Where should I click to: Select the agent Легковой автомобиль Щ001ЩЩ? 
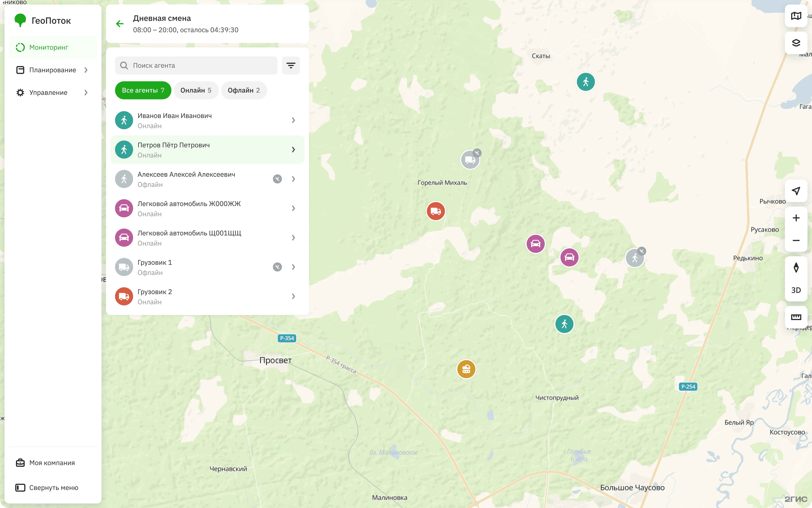[x=207, y=237]
